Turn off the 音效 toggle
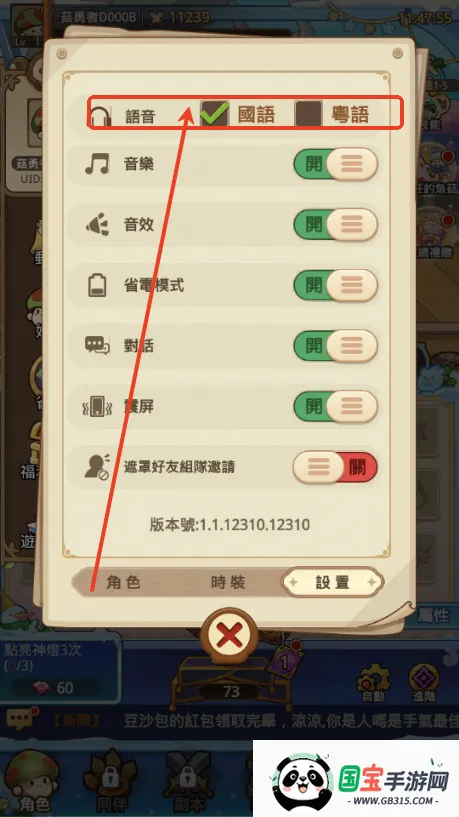Viewport: 459px width, 817px height. tap(336, 225)
